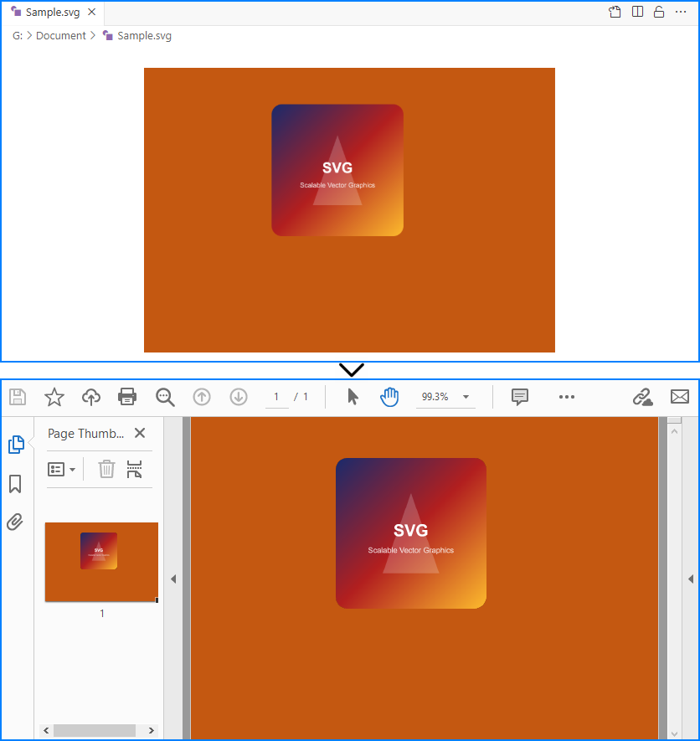
Task: Go to previous page arrow
Action: coord(202,397)
